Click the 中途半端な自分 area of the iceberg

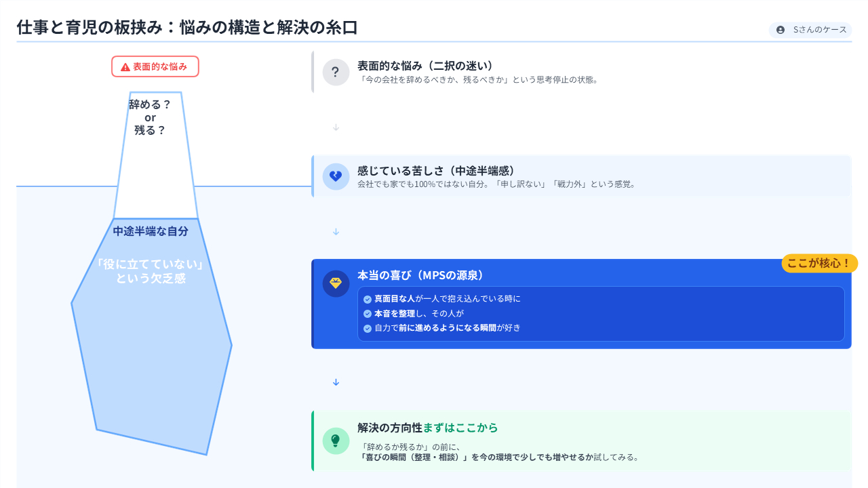[x=151, y=231]
